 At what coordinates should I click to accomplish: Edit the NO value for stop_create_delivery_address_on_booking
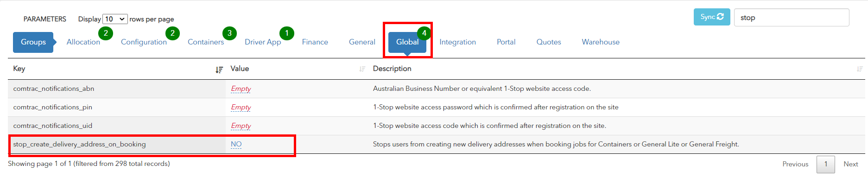(236, 144)
